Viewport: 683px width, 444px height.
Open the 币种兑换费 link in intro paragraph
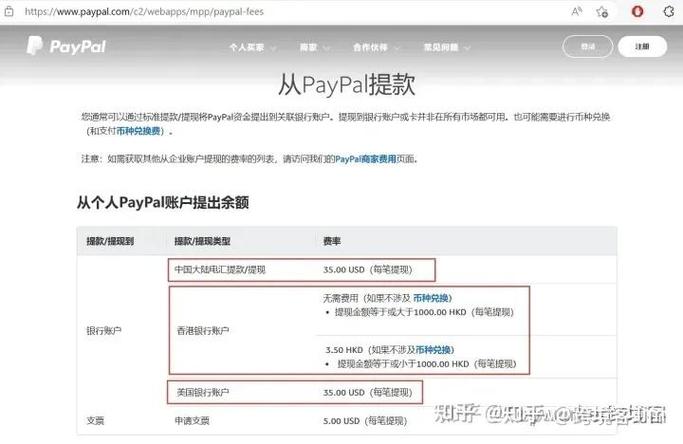click(x=138, y=131)
